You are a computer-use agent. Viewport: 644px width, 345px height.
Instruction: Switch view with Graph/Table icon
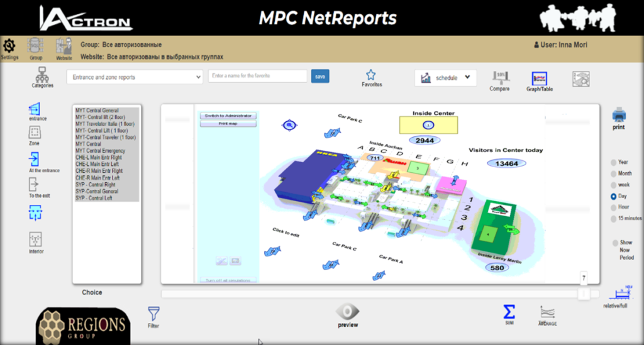(x=539, y=78)
